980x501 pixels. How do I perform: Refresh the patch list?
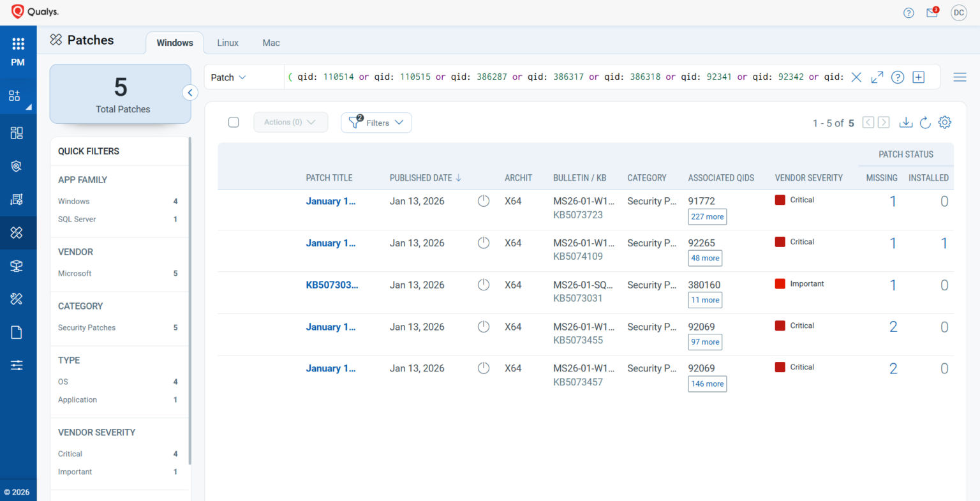925,123
